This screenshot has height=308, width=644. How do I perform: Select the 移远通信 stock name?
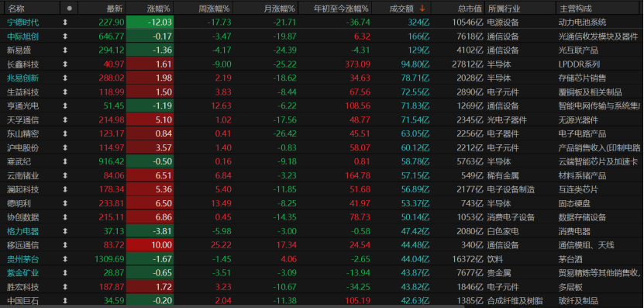click(23, 245)
